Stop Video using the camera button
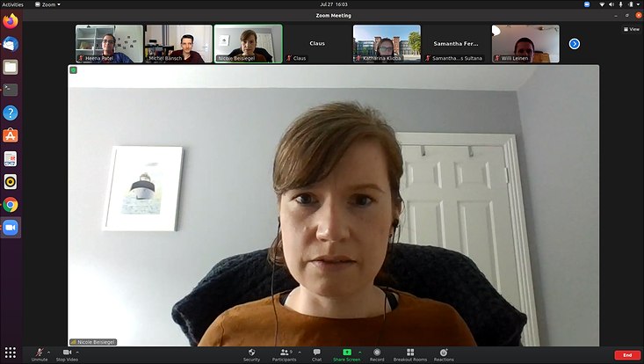 [67, 354]
